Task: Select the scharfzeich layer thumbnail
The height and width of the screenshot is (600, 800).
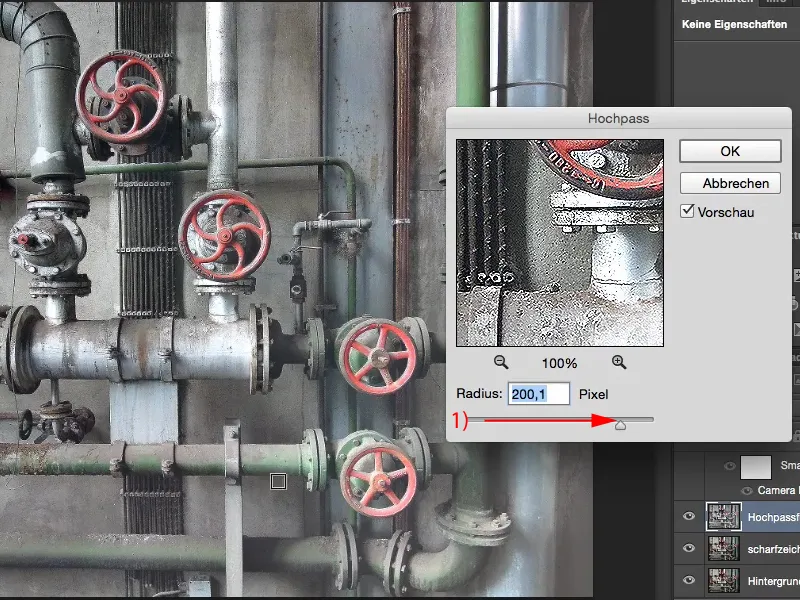Action: pyautogui.click(x=723, y=548)
